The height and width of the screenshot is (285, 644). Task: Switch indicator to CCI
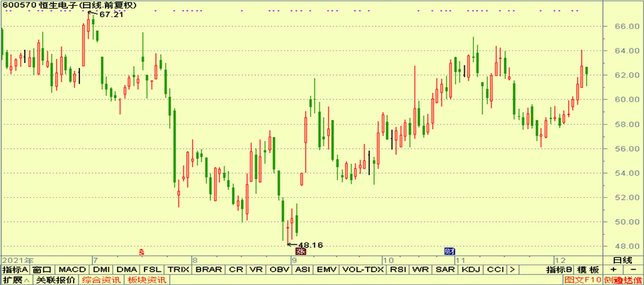click(496, 270)
